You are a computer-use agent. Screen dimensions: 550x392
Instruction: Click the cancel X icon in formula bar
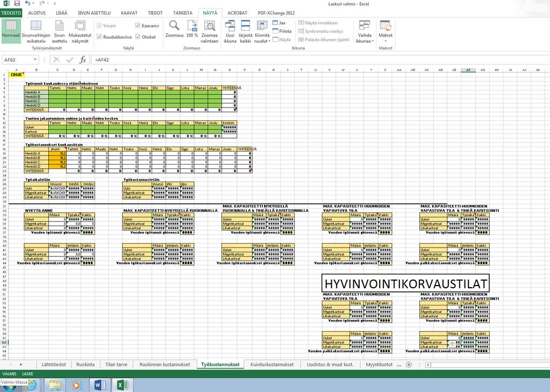(x=57, y=60)
